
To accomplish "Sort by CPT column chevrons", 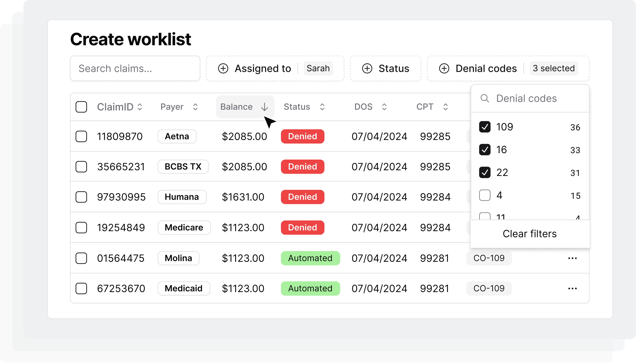I will (x=445, y=107).
